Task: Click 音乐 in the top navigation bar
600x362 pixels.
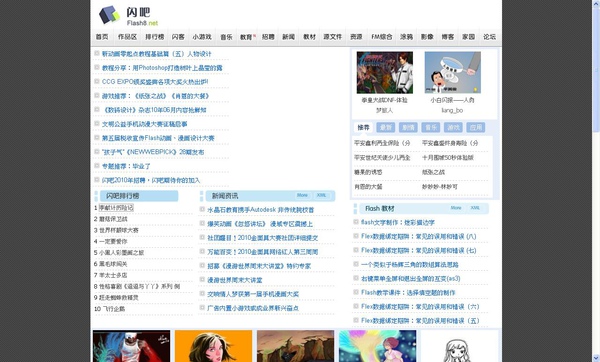Action: (x=226, y=37)
